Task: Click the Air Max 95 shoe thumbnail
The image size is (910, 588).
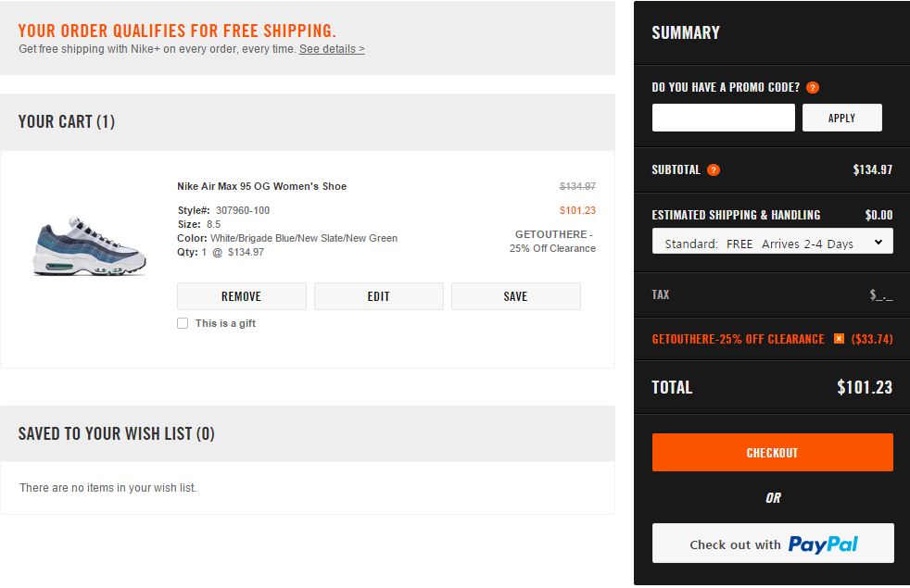Action: coord(89,246)
